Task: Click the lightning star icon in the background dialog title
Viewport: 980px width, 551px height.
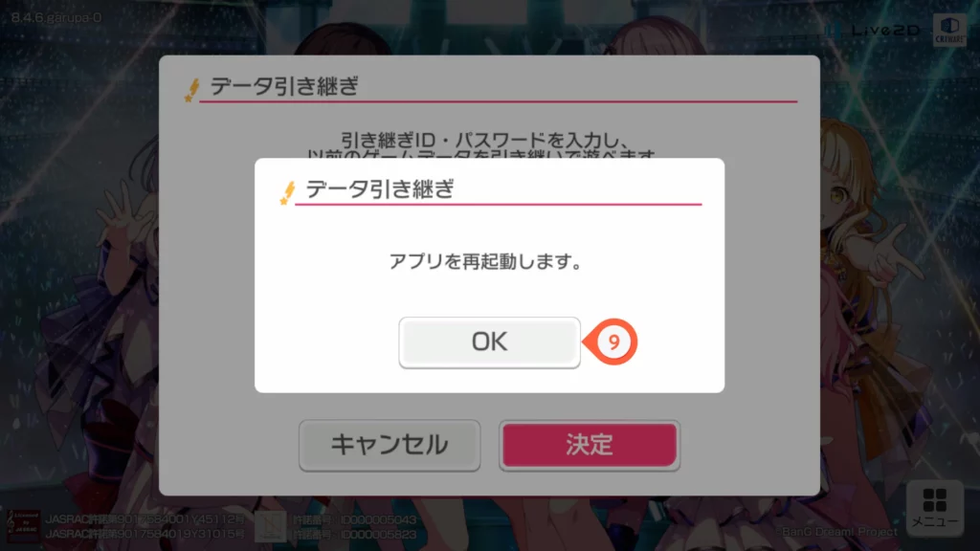Action: [191, 89]
